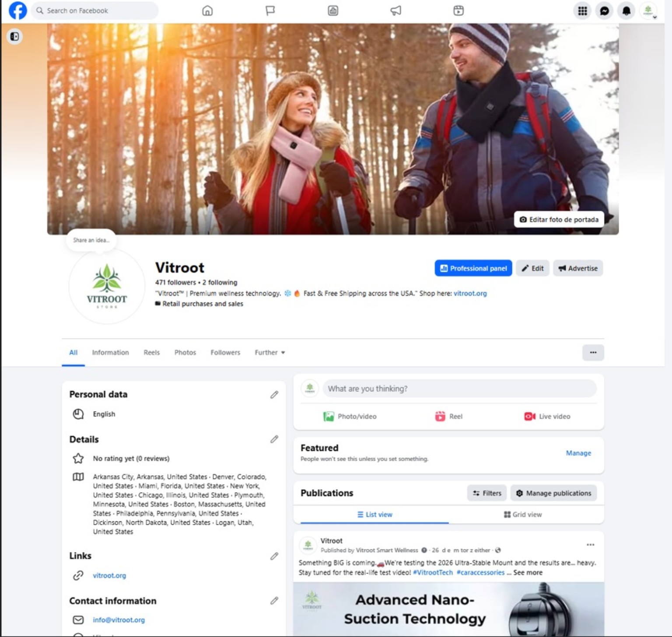Edit Details with pencil icon

(274, 439)
